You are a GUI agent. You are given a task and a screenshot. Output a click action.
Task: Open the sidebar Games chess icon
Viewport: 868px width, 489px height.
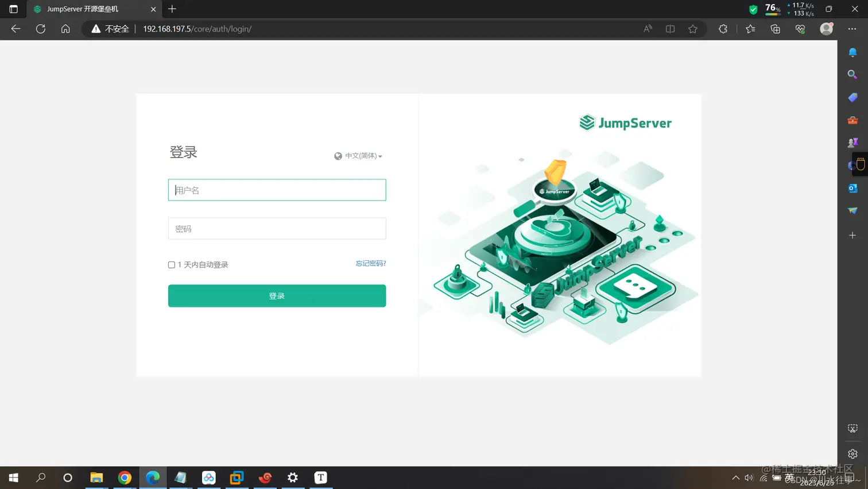852,143
